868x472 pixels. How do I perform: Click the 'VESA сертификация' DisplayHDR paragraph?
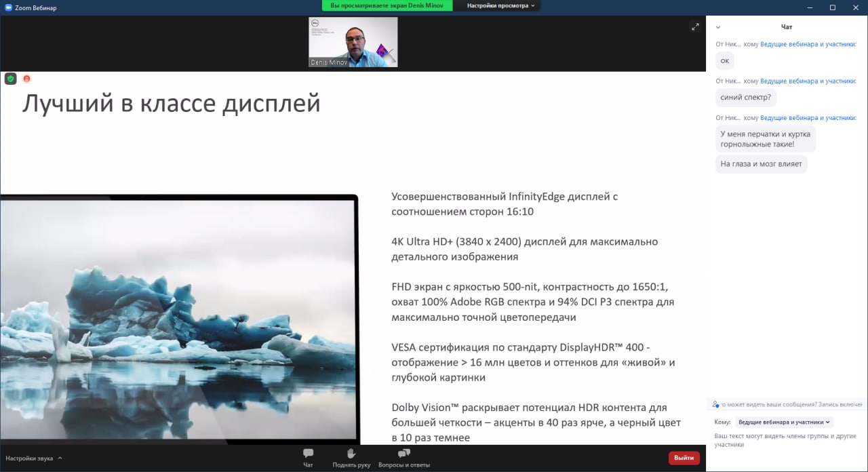533,362
